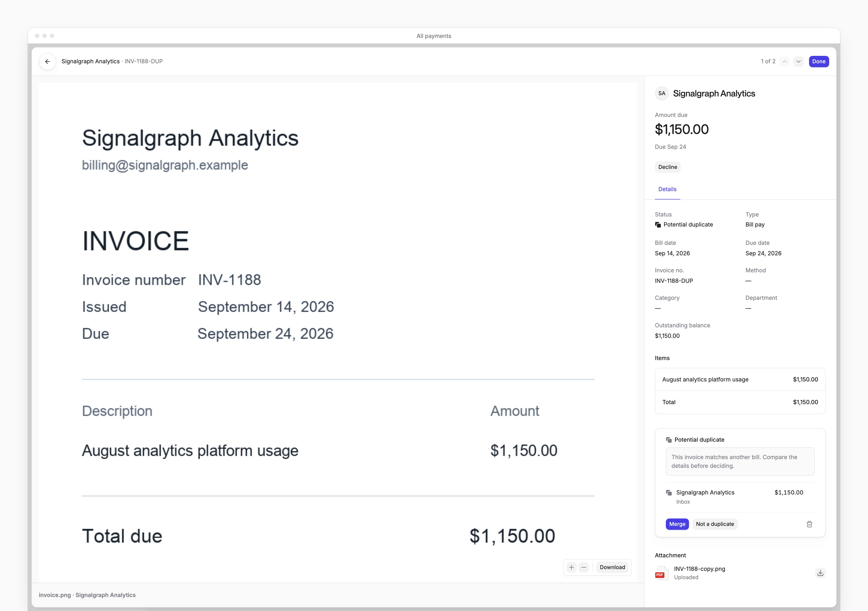This screenshot has width=868, height=611.
Task: Click the duplicate icon beside Signalgraph Analytics match
Action: [x=669, y=493]
